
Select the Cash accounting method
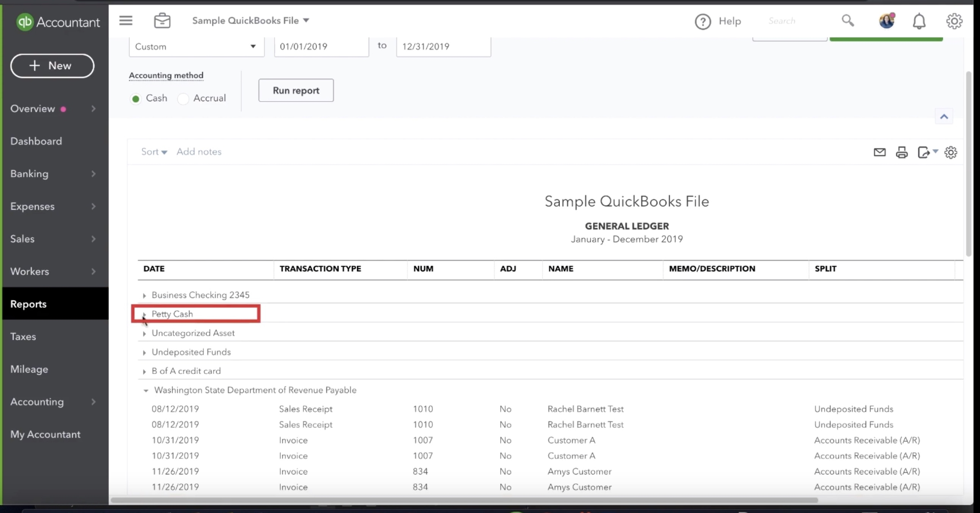tap(136, 99)
